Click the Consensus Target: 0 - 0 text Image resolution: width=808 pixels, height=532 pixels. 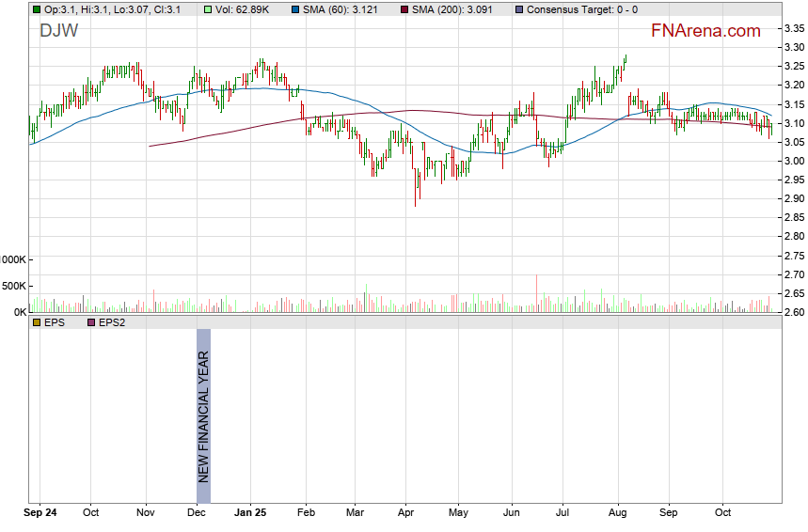point(581,9)
